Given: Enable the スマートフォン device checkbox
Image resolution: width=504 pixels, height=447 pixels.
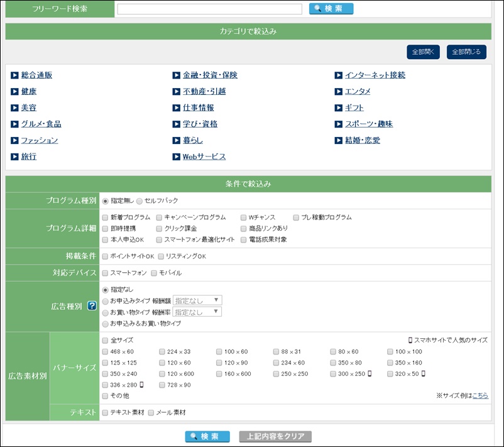Looking at the screenshot, I should (x=105, y=273).
